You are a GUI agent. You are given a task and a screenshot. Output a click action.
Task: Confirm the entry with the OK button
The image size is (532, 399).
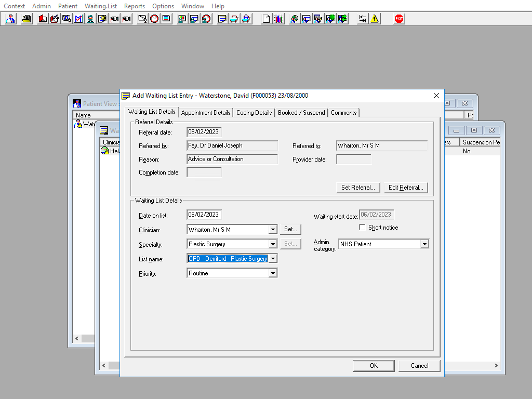374,366
